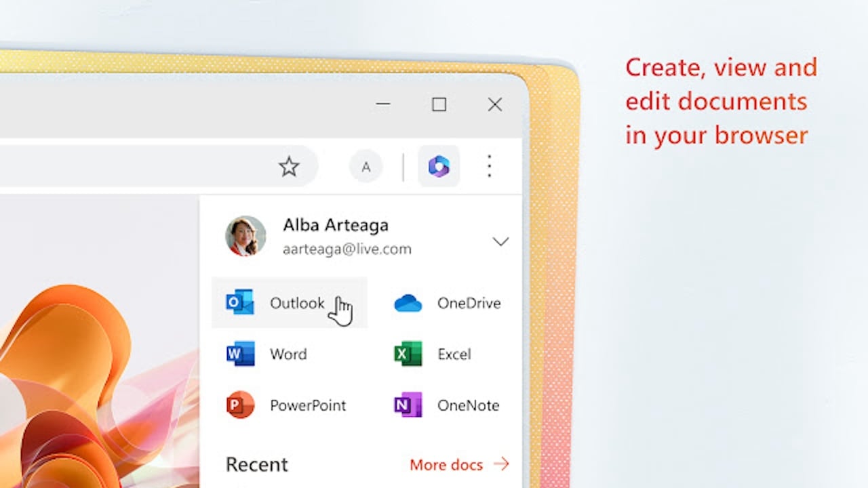The width and height of the screenshot is (868, 488).
Task: Open OneNote
Action: click(x=468, y=405)
